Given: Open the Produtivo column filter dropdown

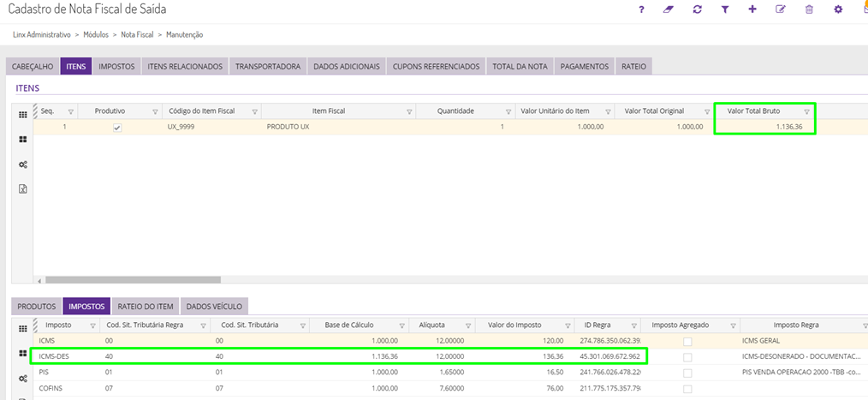Looking at the screenshot, I should coord(155,112).
